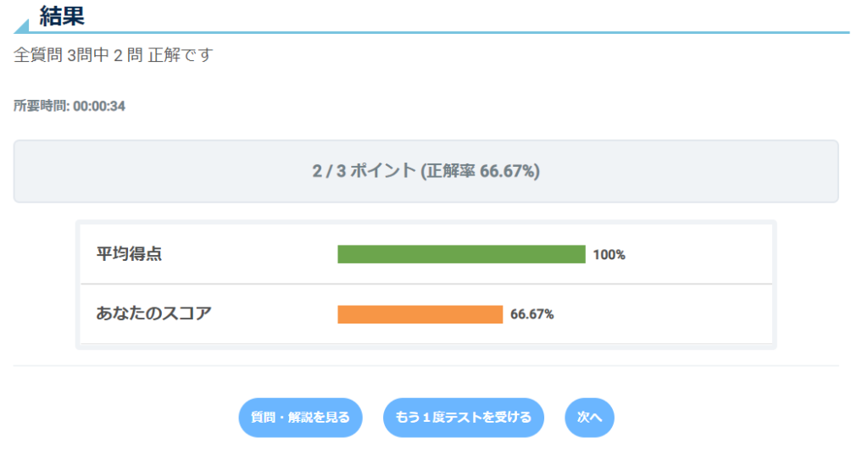Click the blue triangle beside 結果 heading
Screen dimensions: 868x454
tap(23, 25)
